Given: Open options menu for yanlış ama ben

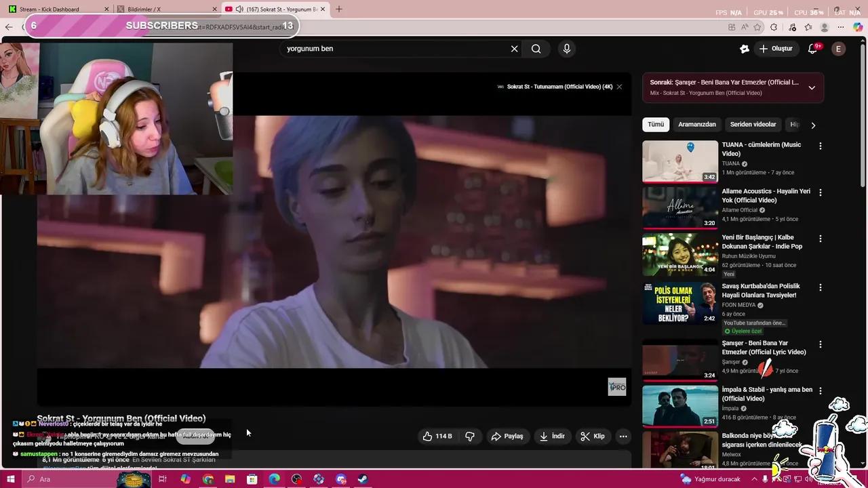Looking at the screenshot, I should tap(821, 390).
